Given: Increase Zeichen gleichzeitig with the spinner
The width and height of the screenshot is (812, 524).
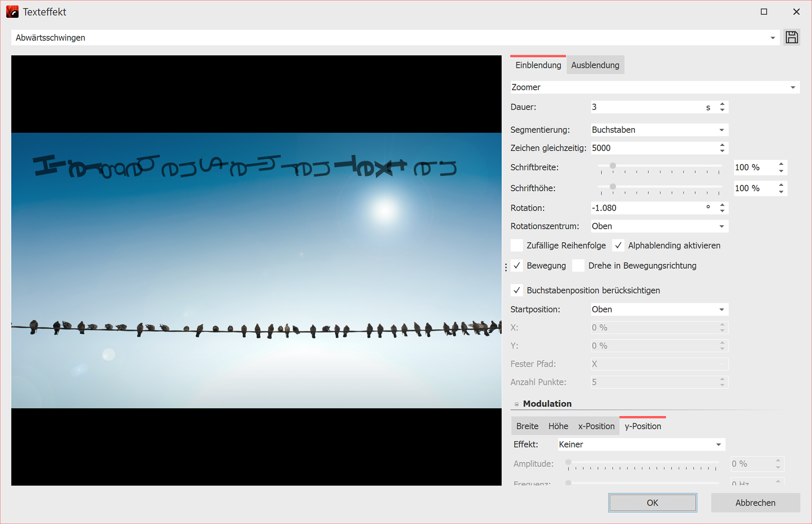Looking at the screenshot, I should pos(722,145).
